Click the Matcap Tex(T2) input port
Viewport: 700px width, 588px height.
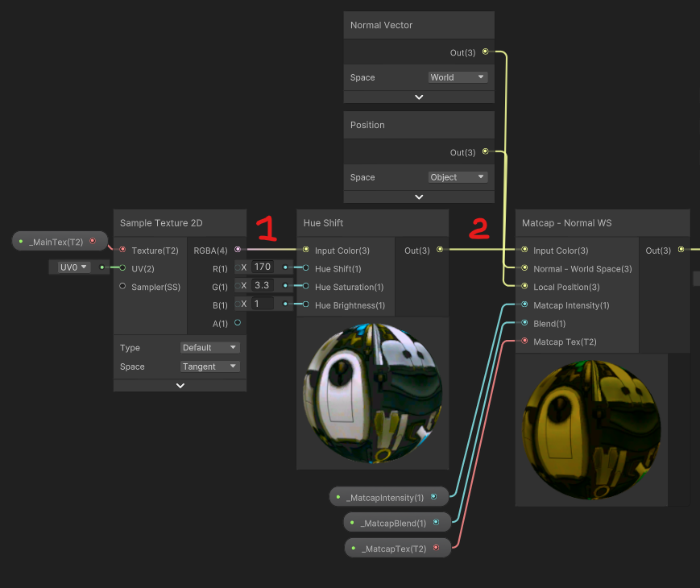point(524,342)
